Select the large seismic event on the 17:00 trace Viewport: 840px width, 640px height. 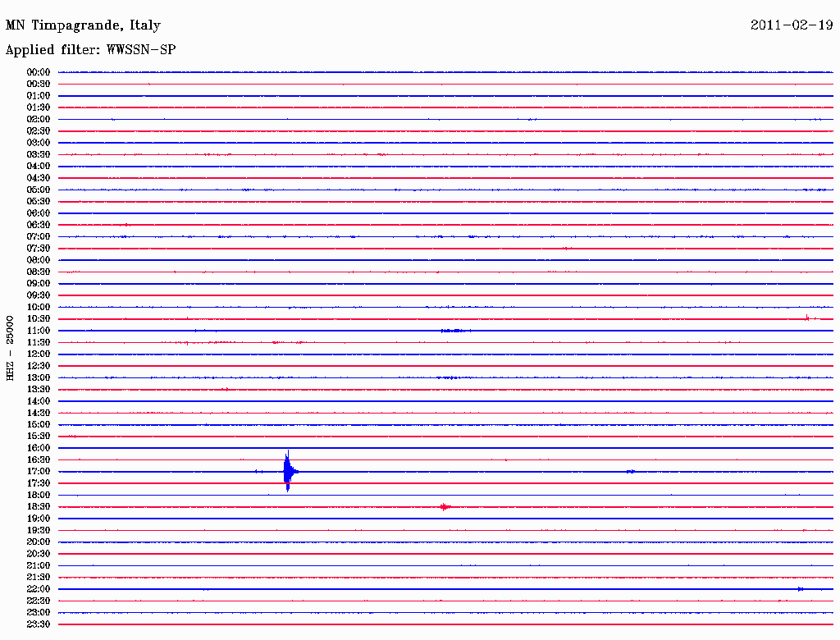(290, 471)
